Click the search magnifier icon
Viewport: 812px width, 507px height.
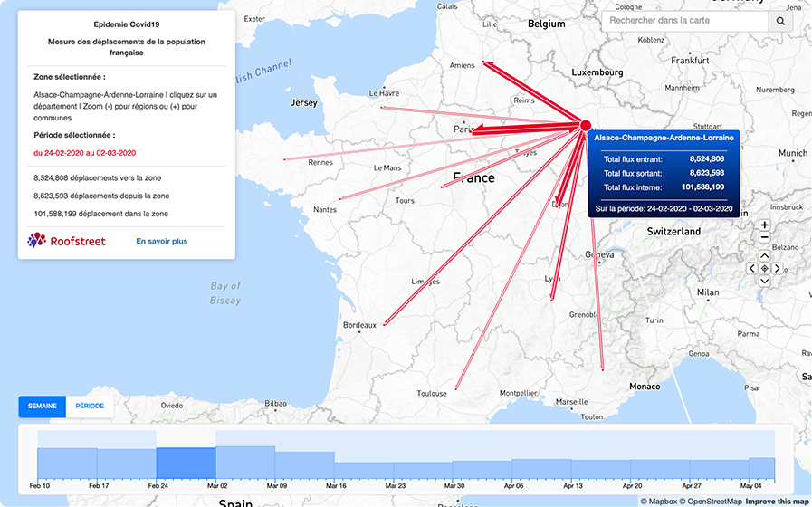780,21
